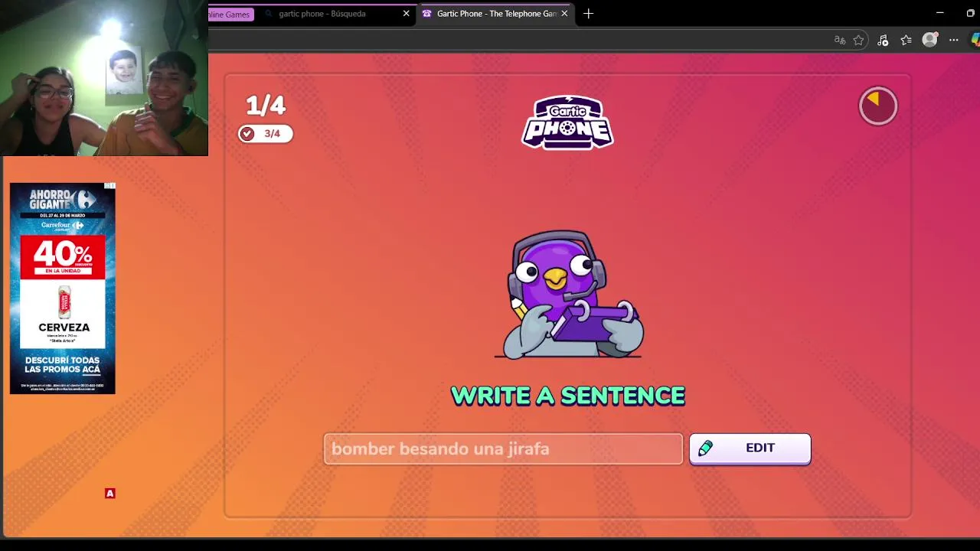The image size is (980, 551).
Task: Click the EDIT button beside the sentence
Action: click(x=750, y=448)
